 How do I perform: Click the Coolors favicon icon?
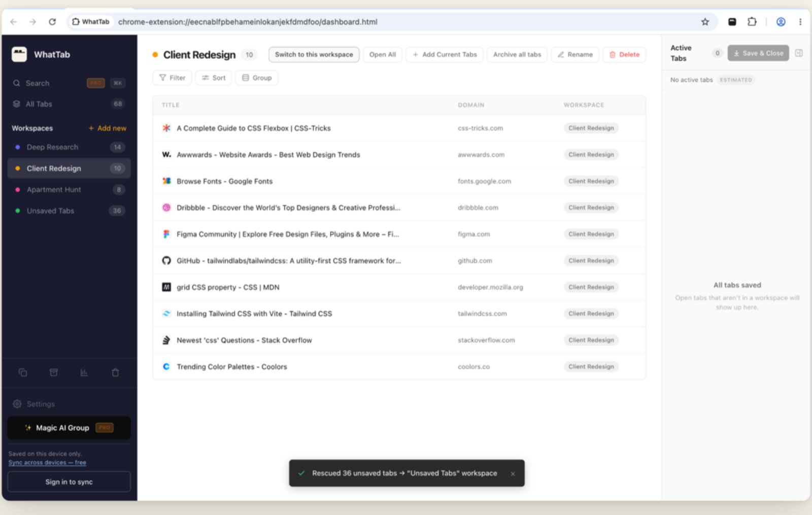click(x=166, y=366)
